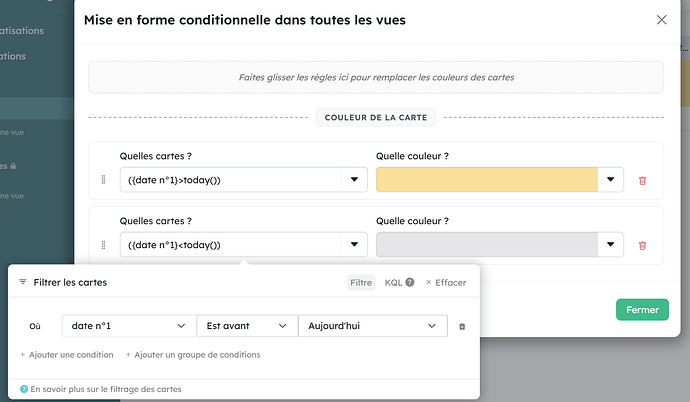Image resolution: width=690 pixels, height=402 pixels.
Task: Switch to KQL mode tab
Action: [x=393, y=283]
